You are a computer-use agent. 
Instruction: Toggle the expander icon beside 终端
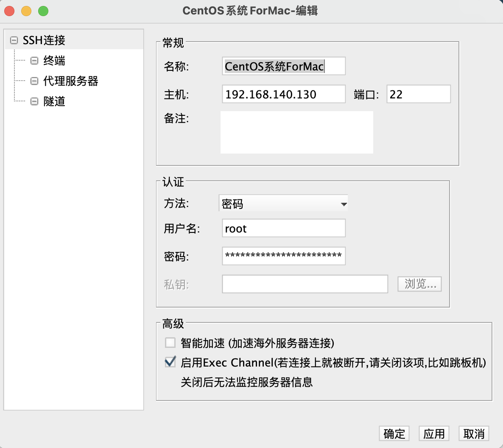[x=34, y=61]
